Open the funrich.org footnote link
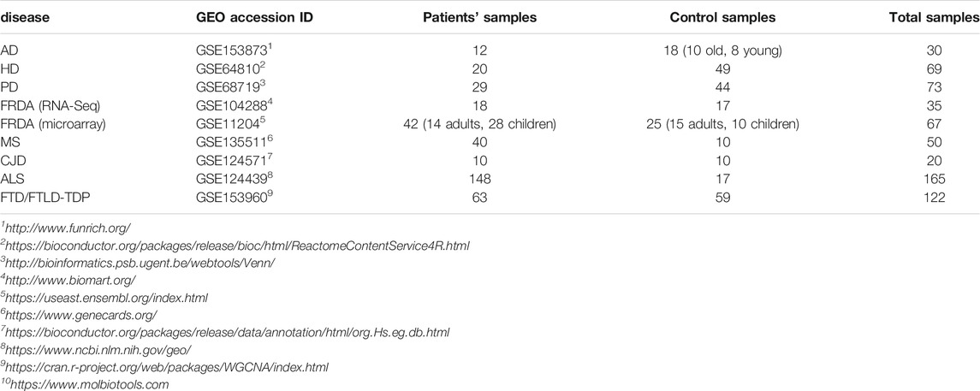 66,228
